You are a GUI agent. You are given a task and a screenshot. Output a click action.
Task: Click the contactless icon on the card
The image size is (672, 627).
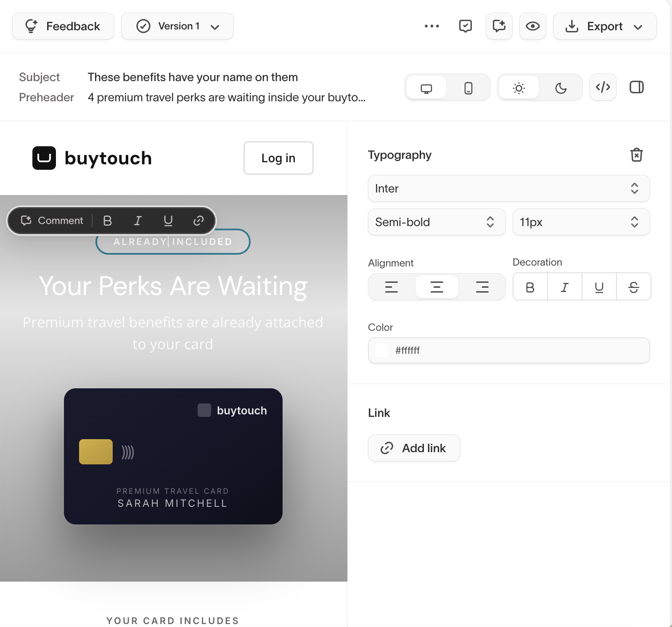tap(128, 452)
